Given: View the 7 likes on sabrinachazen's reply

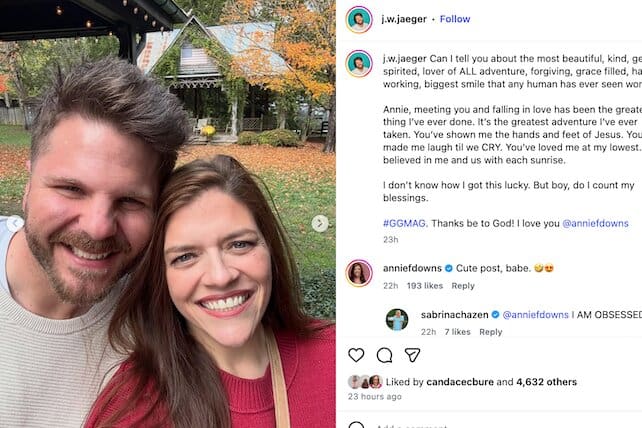Looking at the screenshot, I should [457, 332].
